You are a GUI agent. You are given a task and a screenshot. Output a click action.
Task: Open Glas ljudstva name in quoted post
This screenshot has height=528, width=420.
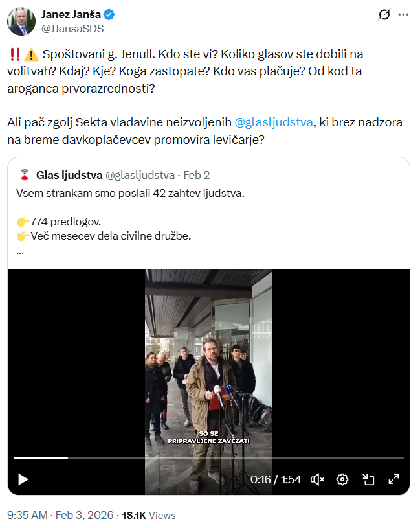tap(68, 175)
